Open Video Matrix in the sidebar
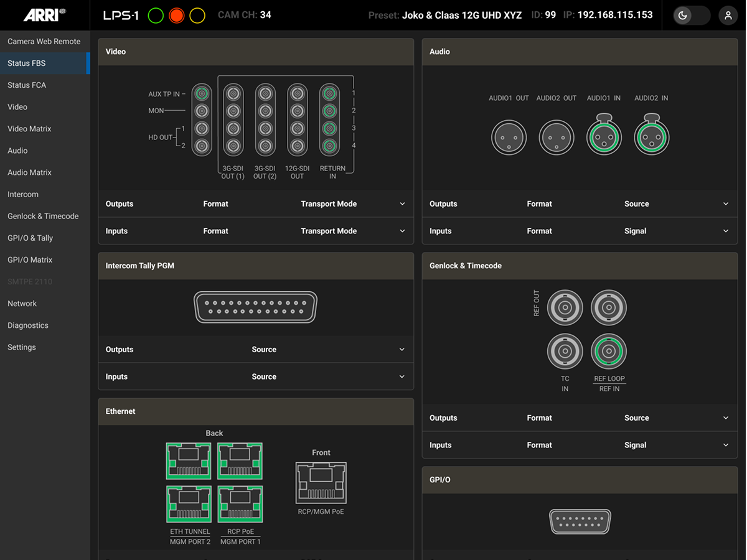The width and height of the screenshot is (747, 560). (x=29, y=129)
